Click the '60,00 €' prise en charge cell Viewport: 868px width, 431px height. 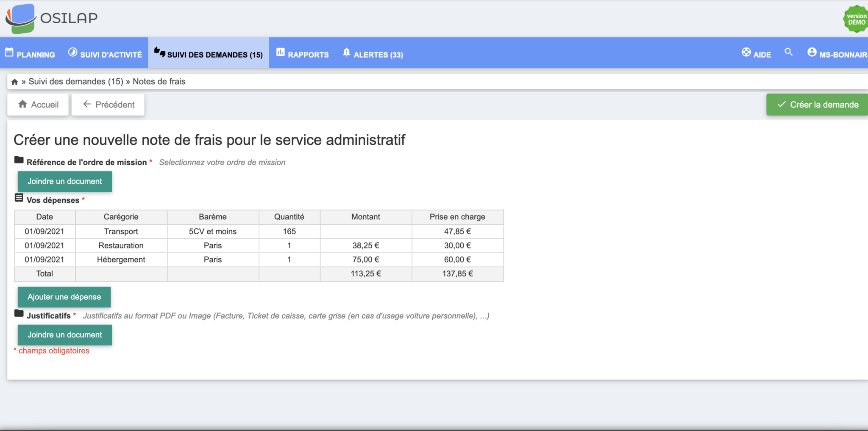[x=458, y=260]
